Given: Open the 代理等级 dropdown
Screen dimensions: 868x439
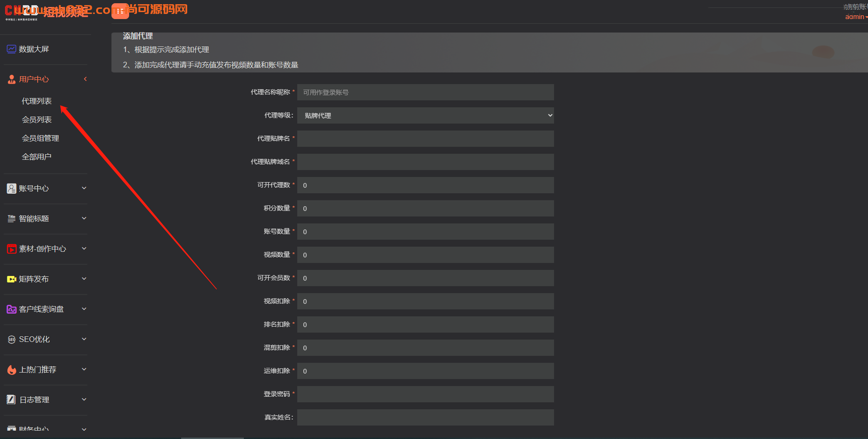Looking at the screenshot, I should [x=425, y=116].
